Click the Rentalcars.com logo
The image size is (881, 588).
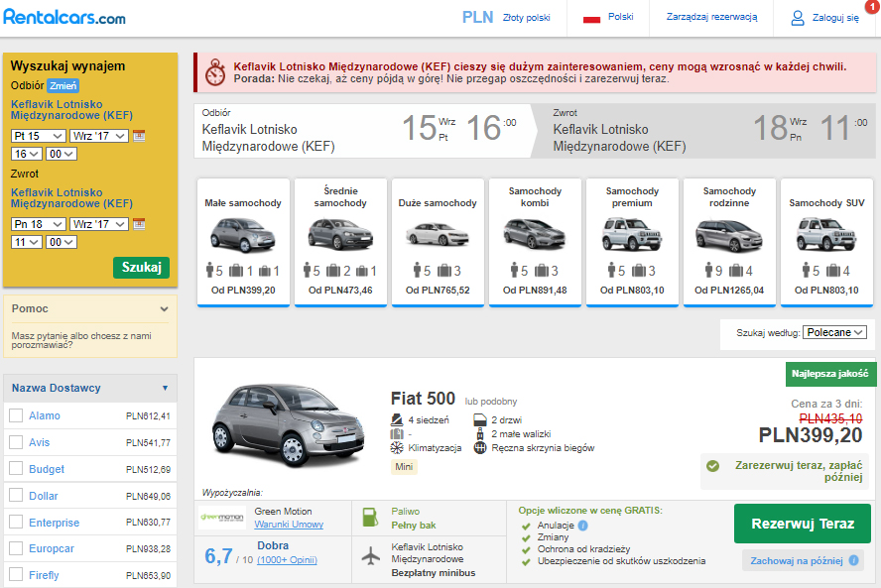[64, 17]
